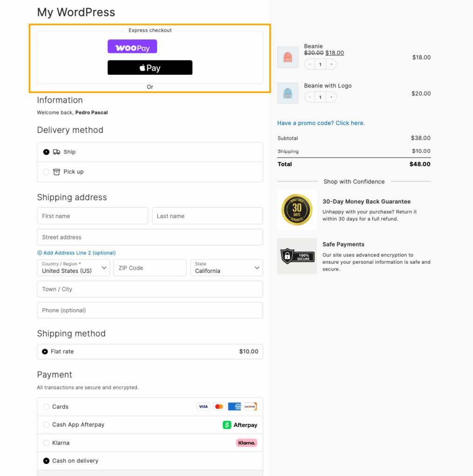Click the pink Klarna badge
The image size is (473, 476).
pyautogui.click(x=246, y=443)
